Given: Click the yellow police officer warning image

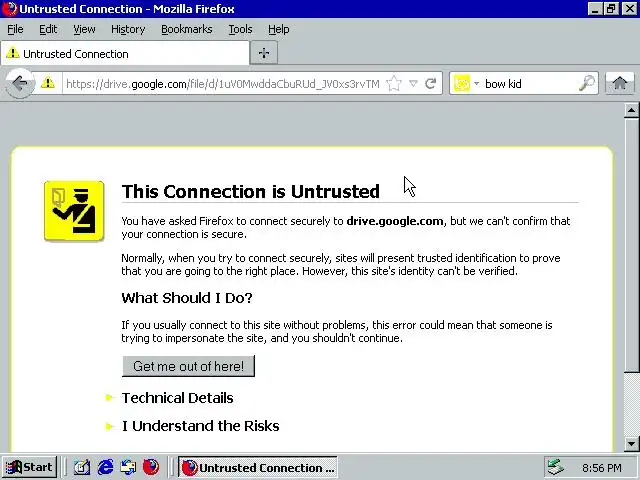Looking at the screenshot, I should (74, 211).
